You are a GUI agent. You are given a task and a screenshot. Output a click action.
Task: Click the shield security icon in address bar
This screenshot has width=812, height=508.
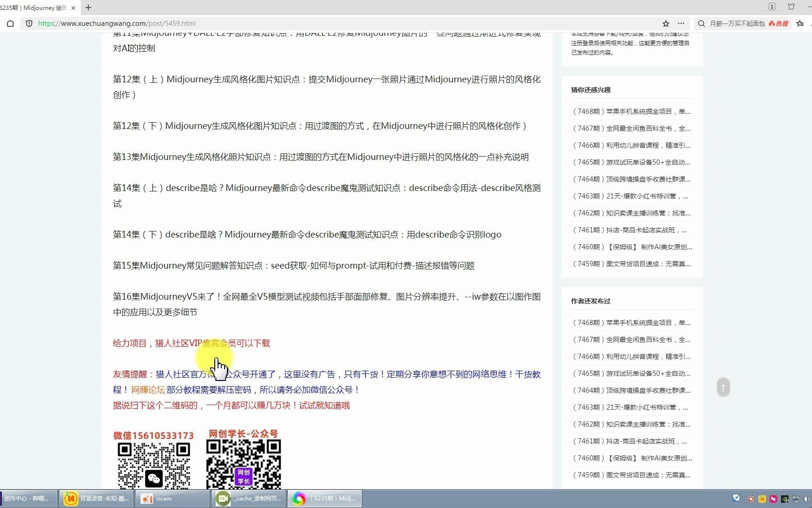click(x=29, y=24)
